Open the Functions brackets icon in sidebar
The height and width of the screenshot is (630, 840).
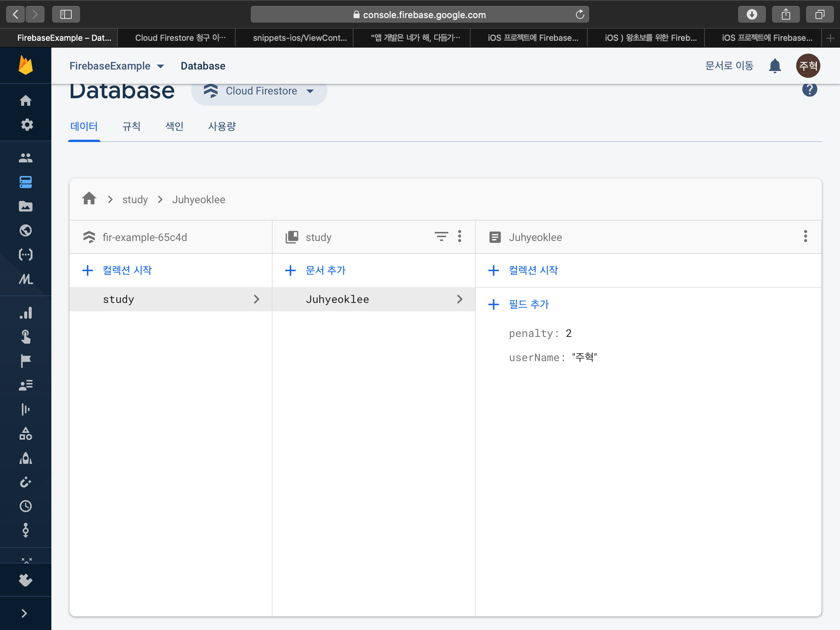25,255
